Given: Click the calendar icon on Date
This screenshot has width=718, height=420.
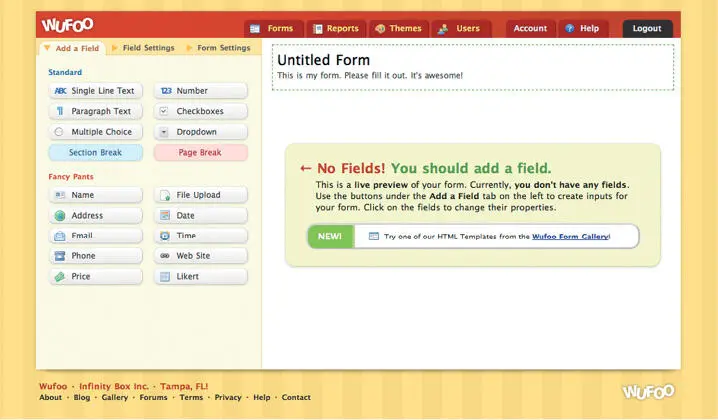Looking at the screenshot, I should 165,215.
